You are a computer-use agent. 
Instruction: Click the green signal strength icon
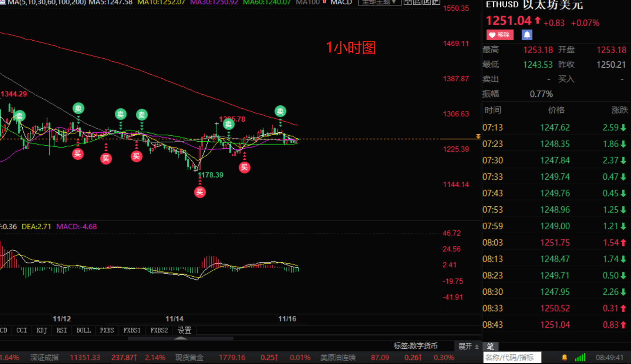580,357
